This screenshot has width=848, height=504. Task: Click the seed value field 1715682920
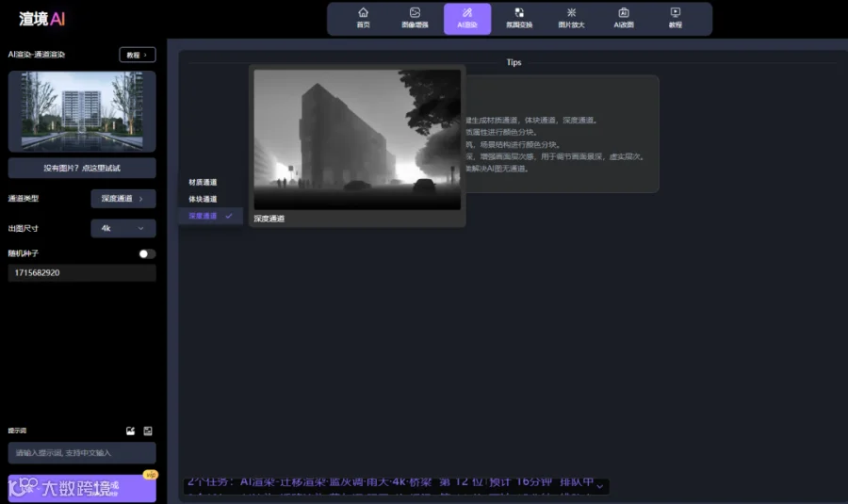click(82, 272)
